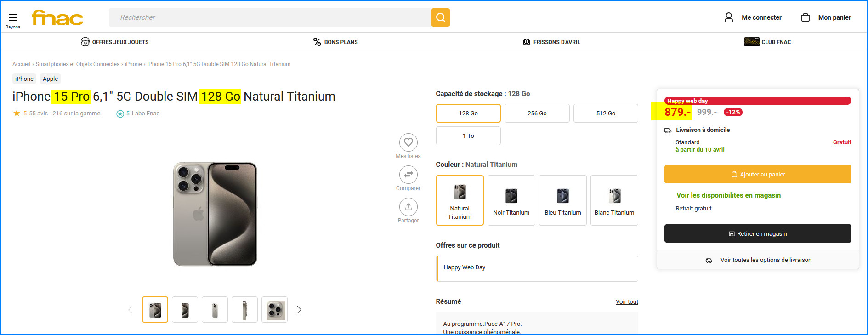Go to the CLUB FNAC menu
This screenshot has height=335, width=868.
(768, 42)
